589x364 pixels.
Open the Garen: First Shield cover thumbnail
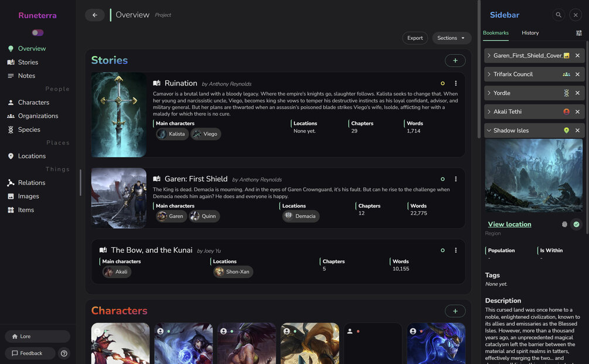tap(119, 198)
